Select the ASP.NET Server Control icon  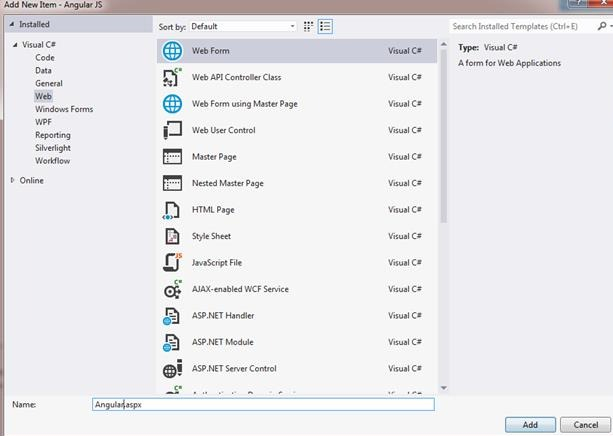tap(172, 369)
